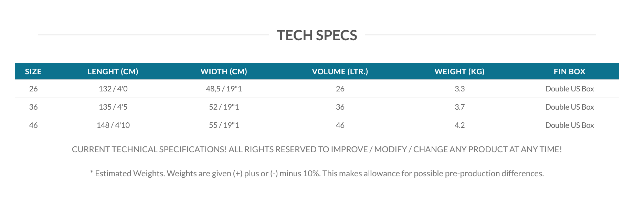Viewport: 644px width, 200px height.
Task: Select the 135 / 4'5 length cell
Action: pyautogui.click(x=113, y=107)
